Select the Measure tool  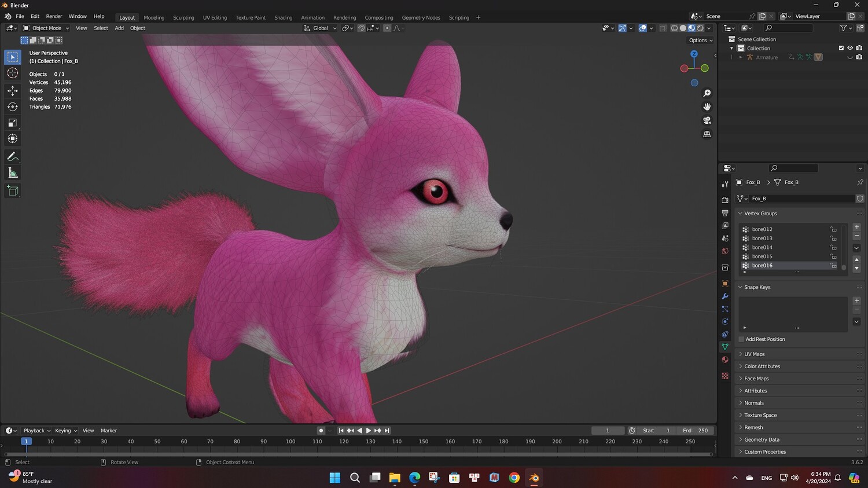[12, 173]
